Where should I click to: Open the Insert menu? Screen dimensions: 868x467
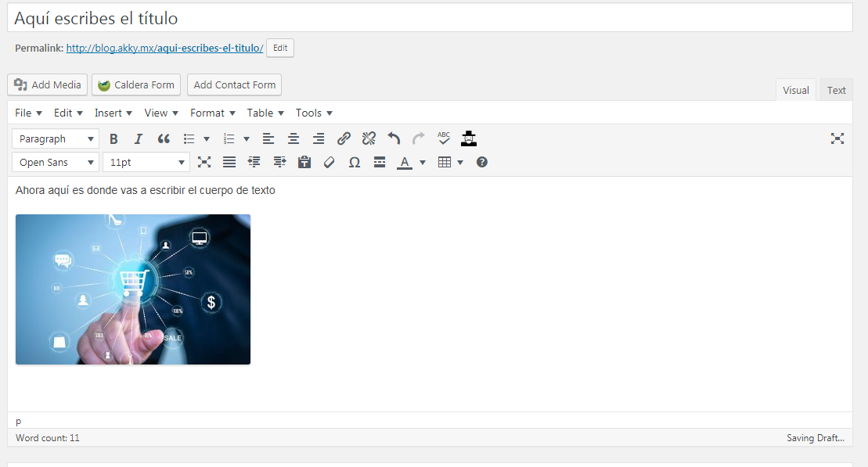pos(113,113)
